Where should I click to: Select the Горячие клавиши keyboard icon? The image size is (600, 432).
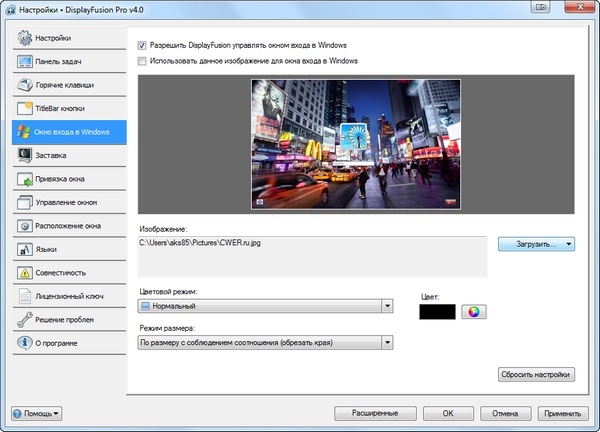click(x=24, y=85)
